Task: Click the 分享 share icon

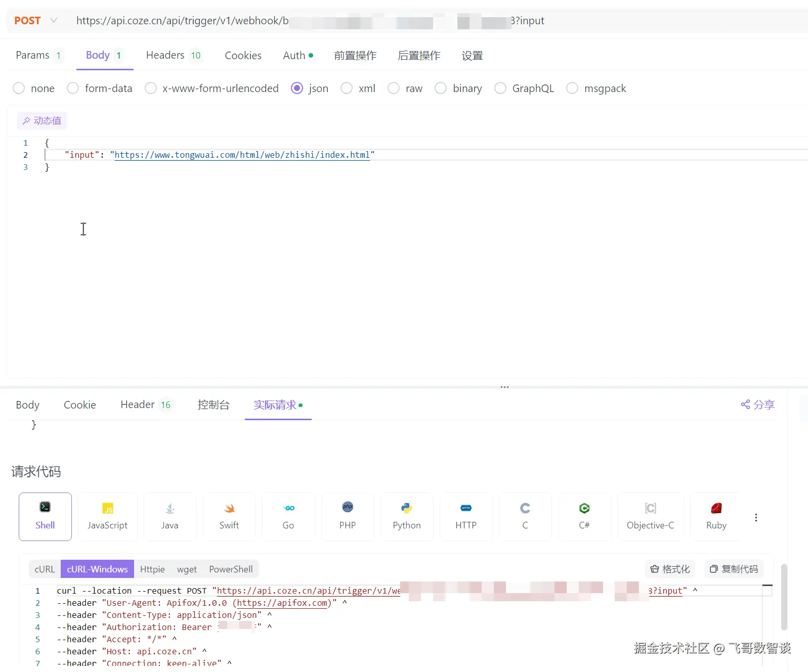Action: [745, 405]
